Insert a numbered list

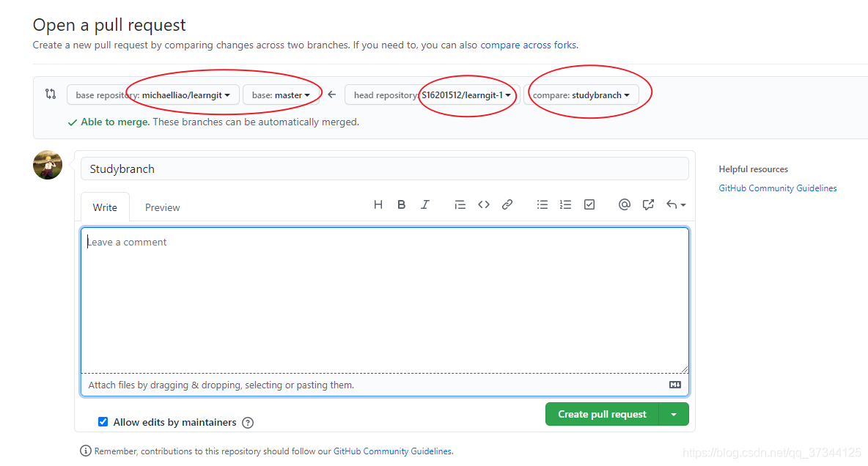pyautogui.click(x=565, y=204)
